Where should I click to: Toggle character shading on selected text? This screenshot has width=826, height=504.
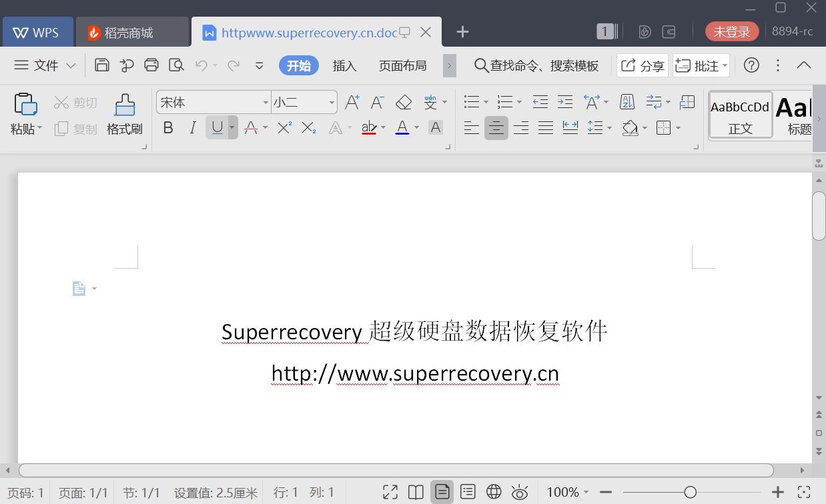[436, 127]
